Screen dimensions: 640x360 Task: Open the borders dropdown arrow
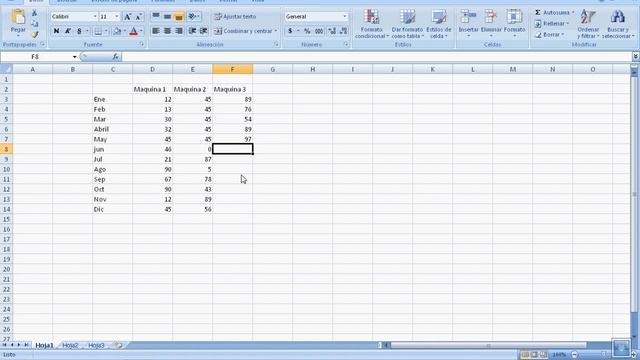tap(106, 31)
